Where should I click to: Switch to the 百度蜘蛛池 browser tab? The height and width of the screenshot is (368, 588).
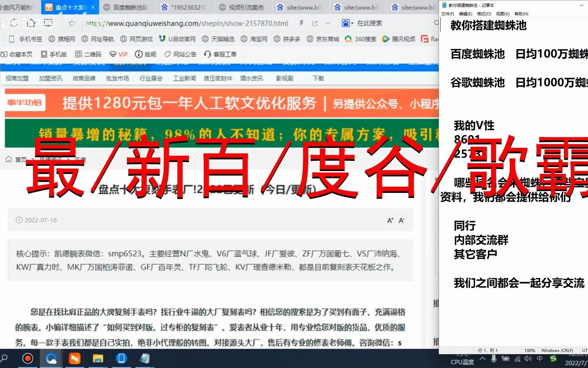coord(126,7)
